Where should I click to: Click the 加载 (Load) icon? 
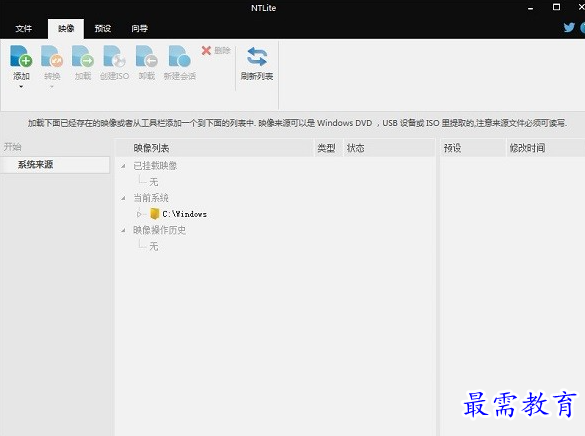(83, 56)
